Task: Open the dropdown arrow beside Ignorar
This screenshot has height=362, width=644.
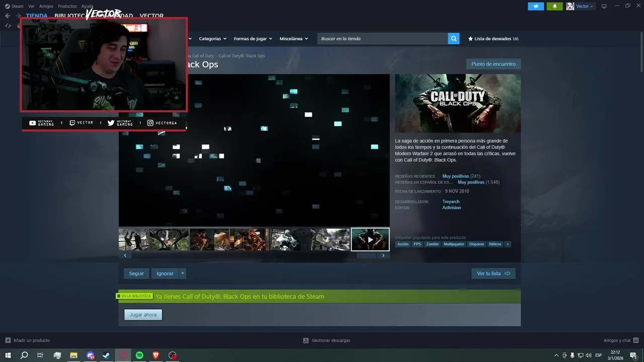Action: tap(183, 274)
